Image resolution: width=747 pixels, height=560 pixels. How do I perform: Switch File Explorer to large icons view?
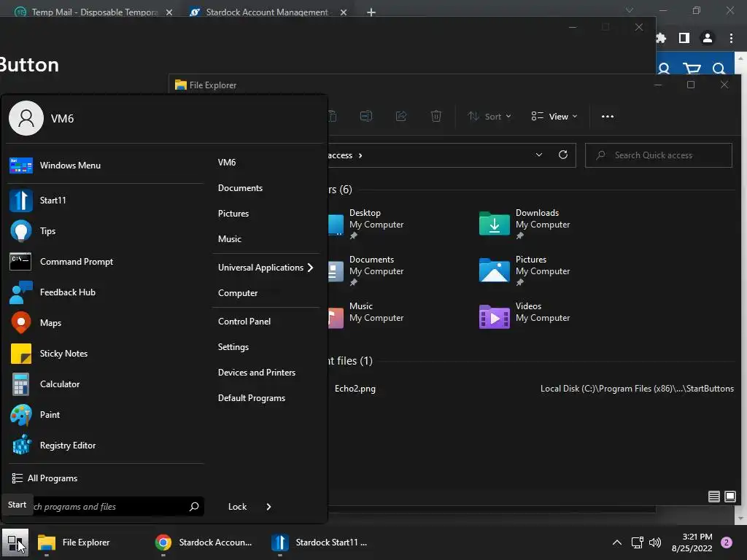[729, 497]
